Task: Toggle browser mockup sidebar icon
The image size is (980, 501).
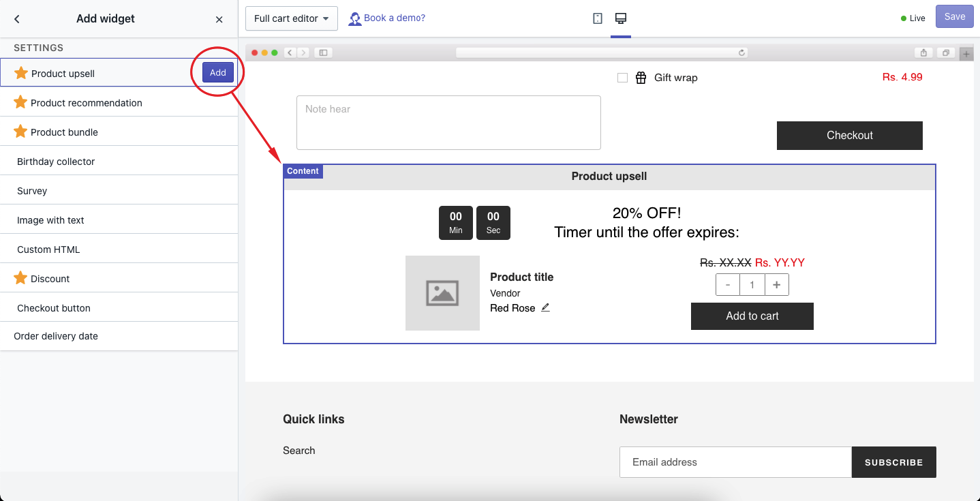Action: [x=324, y=52]
